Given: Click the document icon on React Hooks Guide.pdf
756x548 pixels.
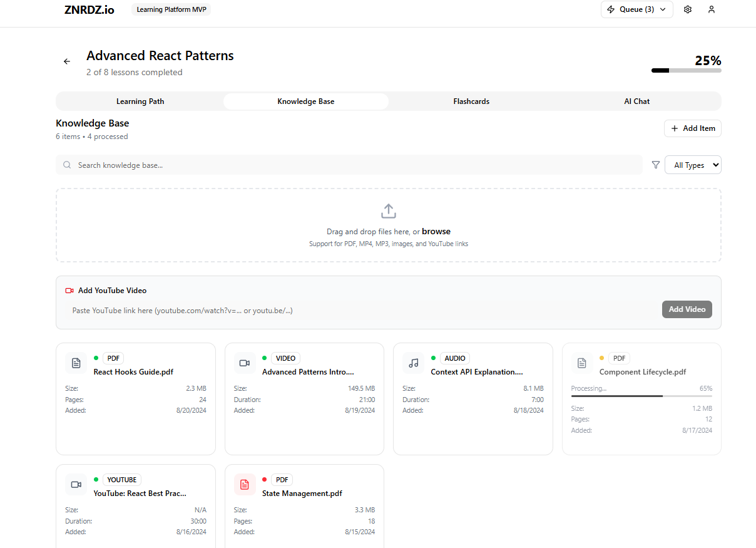Looking at the screenshot, I should (76, 363).
